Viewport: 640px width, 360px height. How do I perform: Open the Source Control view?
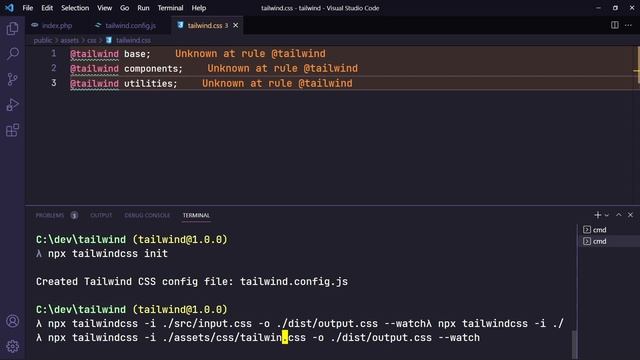pyautogui.click(x=12, y=79)
